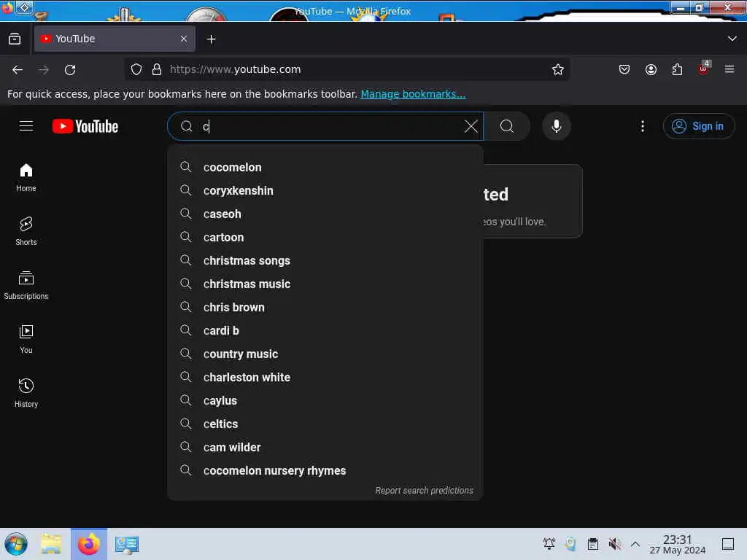Bookmark this page with star
Viewport: 747px width, 560px height.
[558, 69]
